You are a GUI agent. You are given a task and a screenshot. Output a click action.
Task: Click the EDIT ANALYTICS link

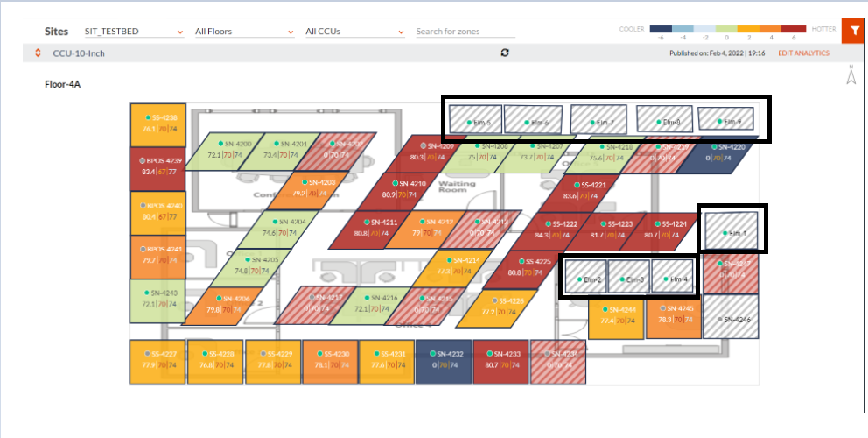point(804,53)
